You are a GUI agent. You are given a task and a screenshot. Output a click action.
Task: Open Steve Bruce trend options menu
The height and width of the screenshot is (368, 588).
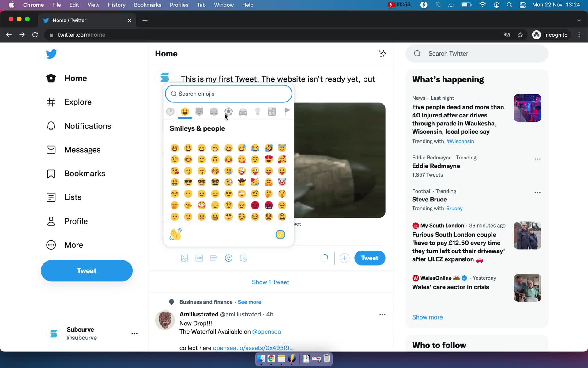coord(537,193)
